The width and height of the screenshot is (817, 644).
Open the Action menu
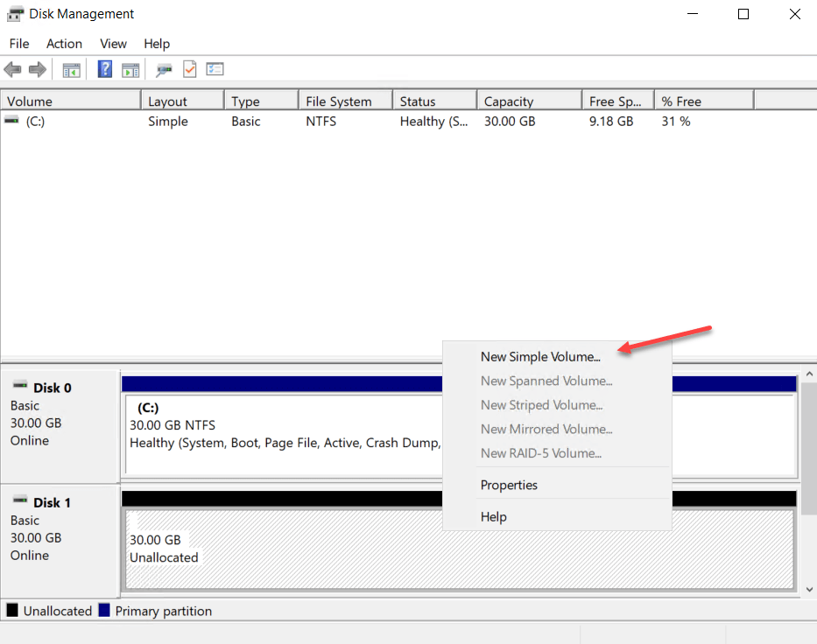click(64, 44)
